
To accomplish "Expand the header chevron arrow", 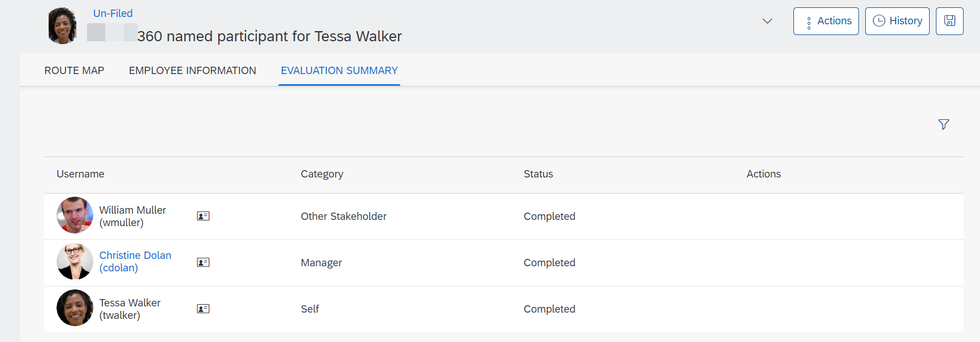I will click(x=767, y=21).
